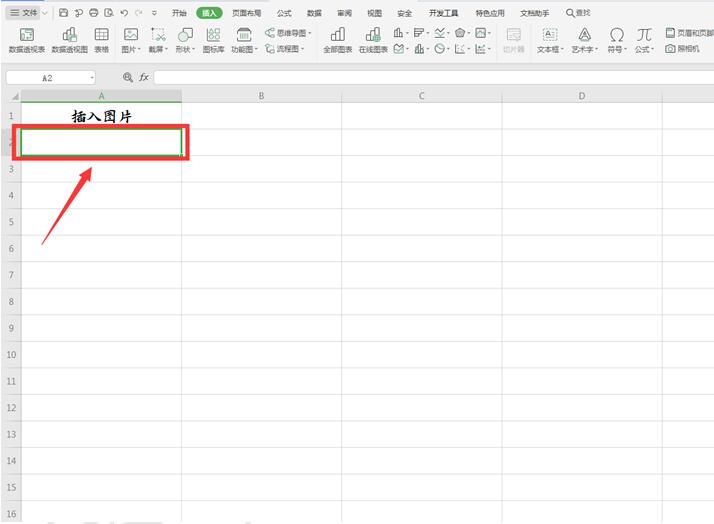Expand the 艺术字 dropdown arrow
Image resolution: width=714 pixels, height=524 pixels.
coord(597,49)
